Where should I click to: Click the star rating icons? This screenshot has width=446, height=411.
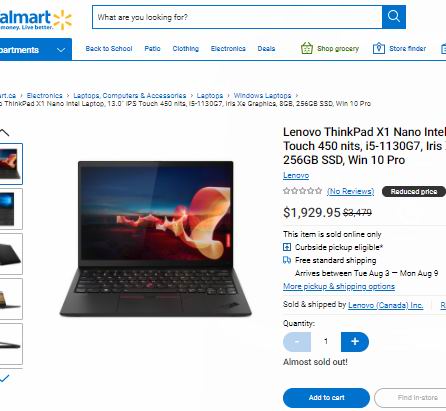(302, 191)
